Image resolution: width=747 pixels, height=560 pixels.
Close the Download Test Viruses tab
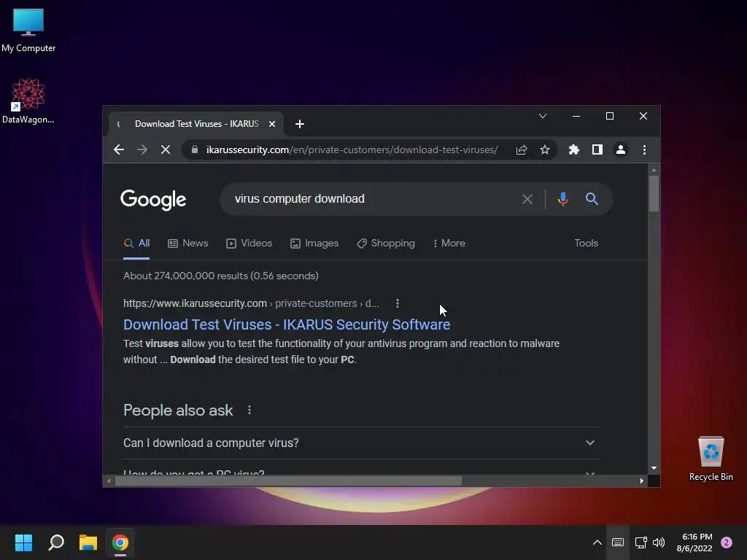[x=272, y=124]
